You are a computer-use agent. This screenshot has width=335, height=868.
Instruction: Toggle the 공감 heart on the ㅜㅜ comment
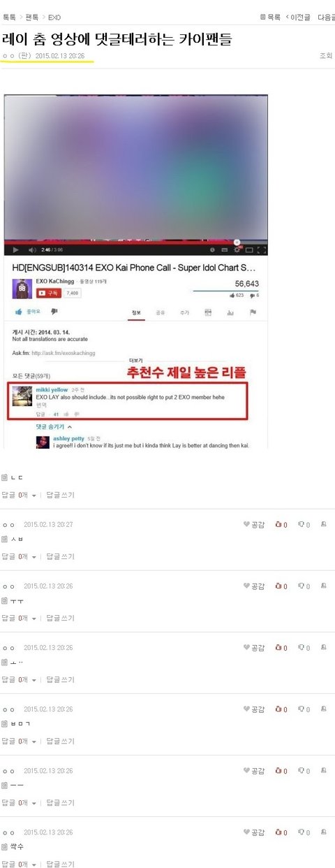click(x=254, y=586)
